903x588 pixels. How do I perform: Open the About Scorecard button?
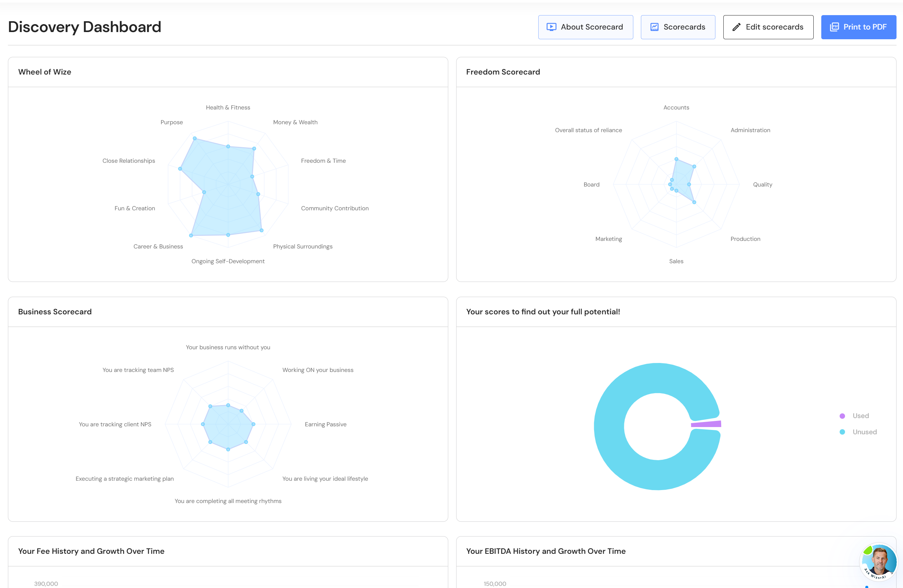[592, 27]
